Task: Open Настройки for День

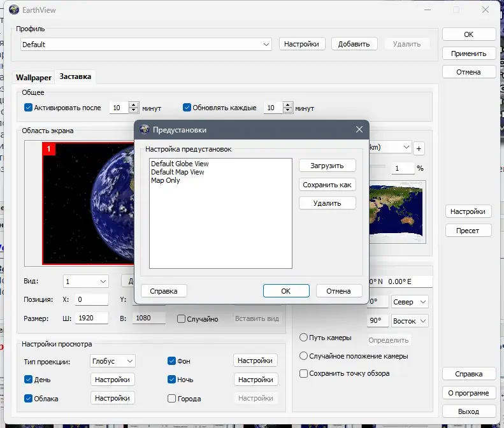Action: tap(113, 380)
